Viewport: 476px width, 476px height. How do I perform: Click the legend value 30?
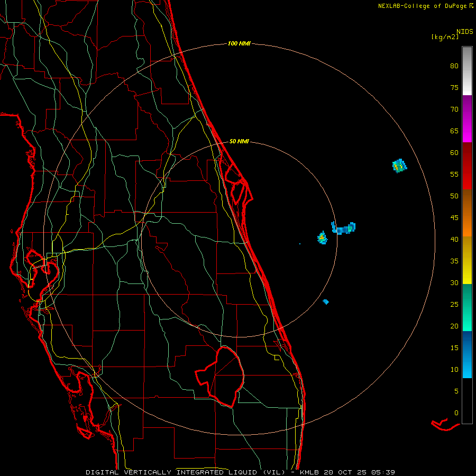tap(454, 282)
